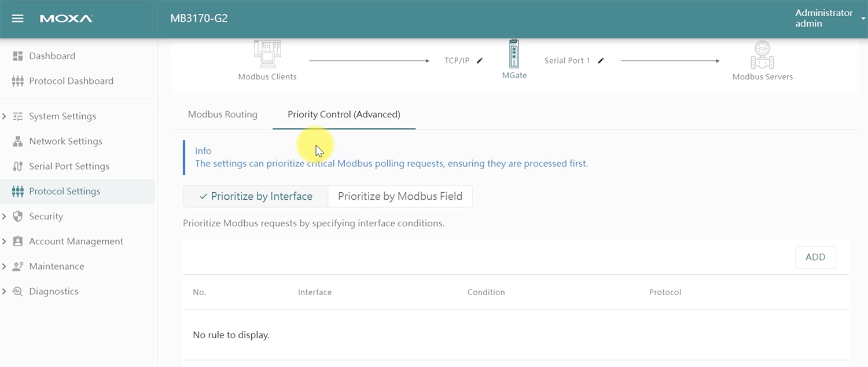The height and width of the screenshot is (367, 868).
Task: Expand the System Settings section
Action: [x=62, y=116]
